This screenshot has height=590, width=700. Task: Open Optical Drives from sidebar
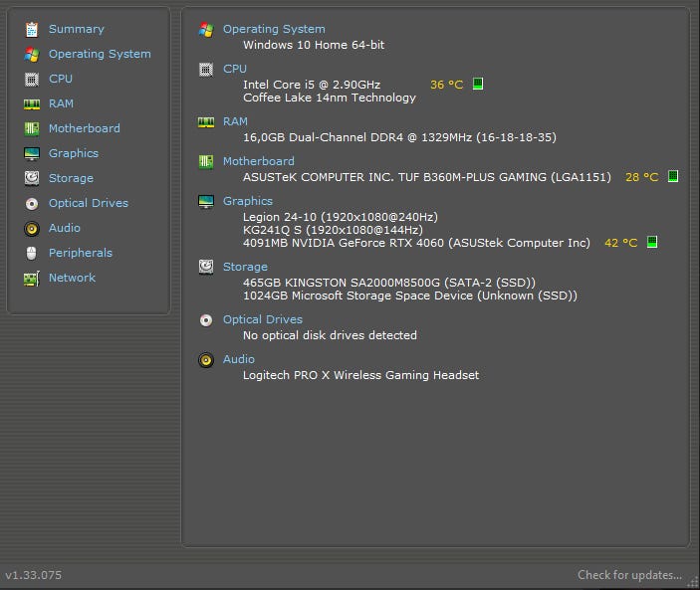tap(89, 203)
